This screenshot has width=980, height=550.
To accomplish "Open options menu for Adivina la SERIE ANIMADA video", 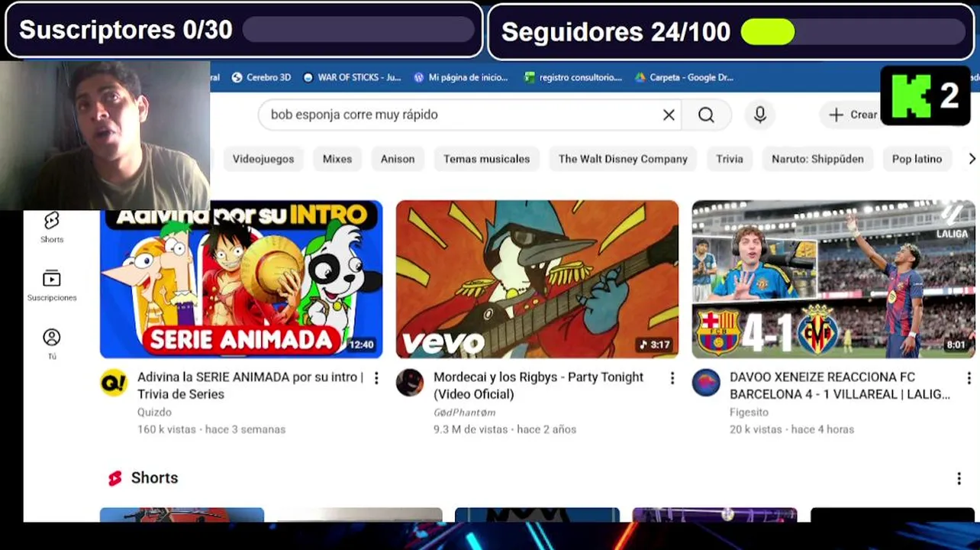I will [x=376, y=378].
